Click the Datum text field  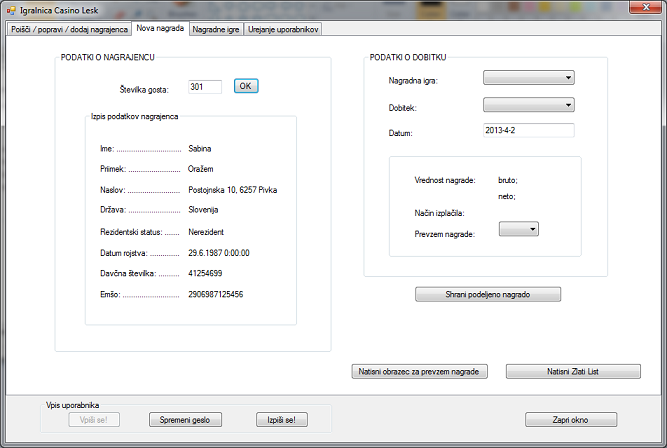pyautogui.click(x=528, y=131)
